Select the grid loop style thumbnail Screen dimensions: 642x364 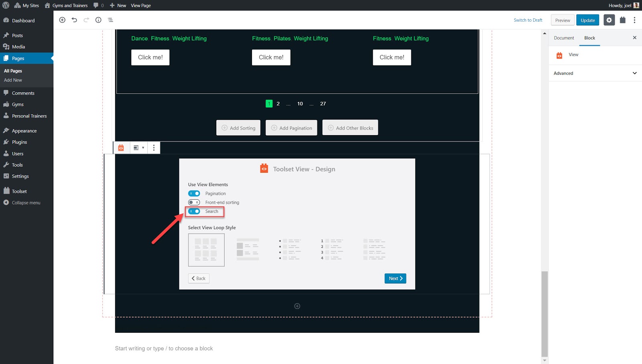206,249
